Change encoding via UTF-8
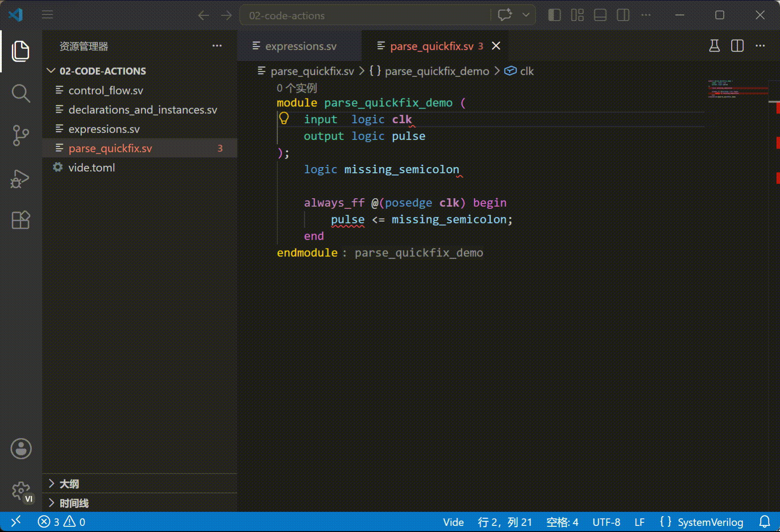The width and height of the screenshot is (780, 532). coord(606,522)
